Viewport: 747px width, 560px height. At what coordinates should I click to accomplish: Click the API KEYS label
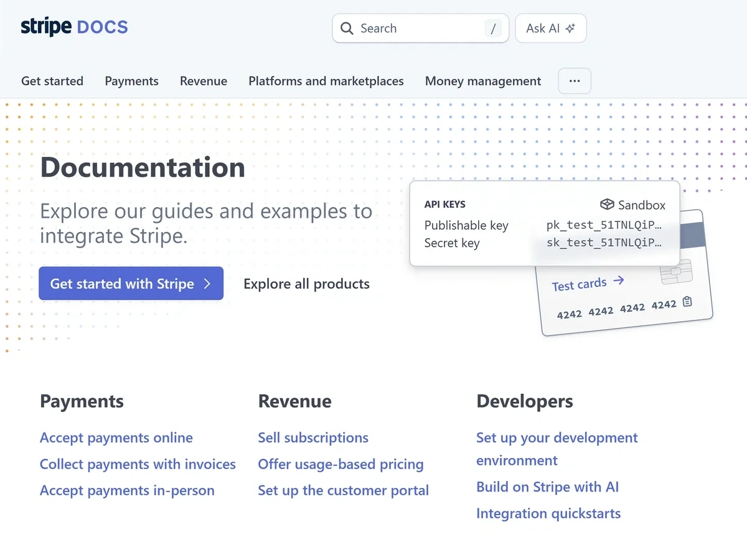click(445, 204)
